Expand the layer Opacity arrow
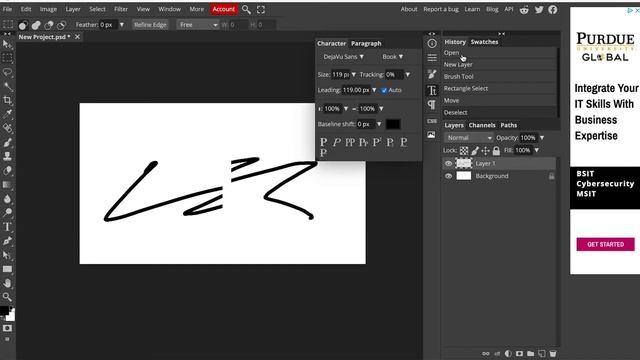The image size is (640, 360). pos(542,138)
